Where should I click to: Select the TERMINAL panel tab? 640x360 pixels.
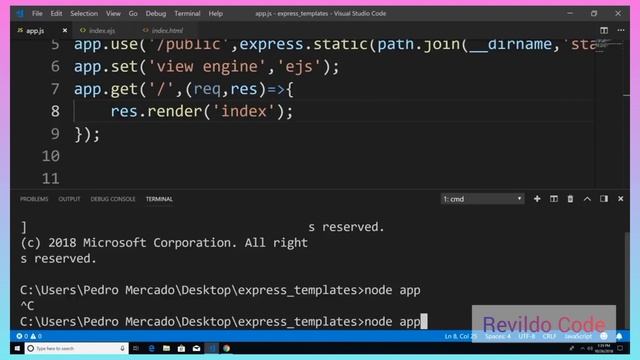(159, 199)
